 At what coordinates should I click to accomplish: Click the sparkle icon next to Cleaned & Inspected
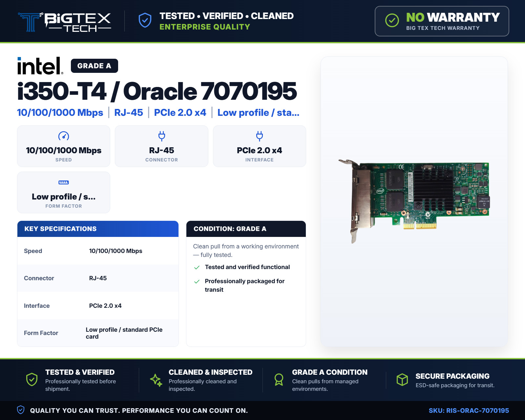(156, 380)
